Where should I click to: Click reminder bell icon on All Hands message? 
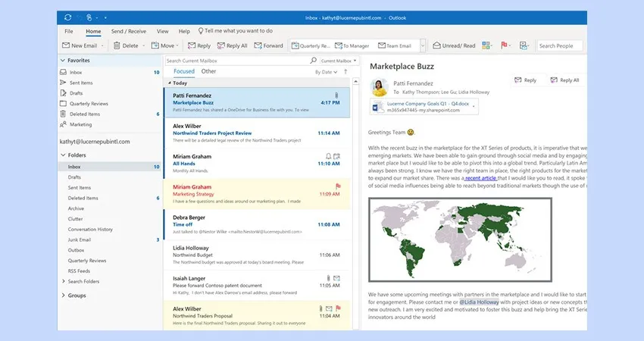point(328,156)
